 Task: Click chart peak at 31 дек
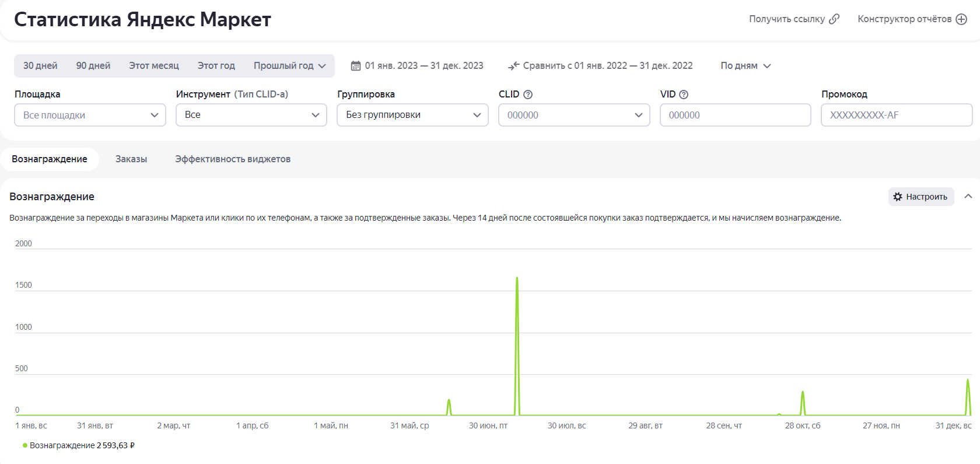point(968,381)
